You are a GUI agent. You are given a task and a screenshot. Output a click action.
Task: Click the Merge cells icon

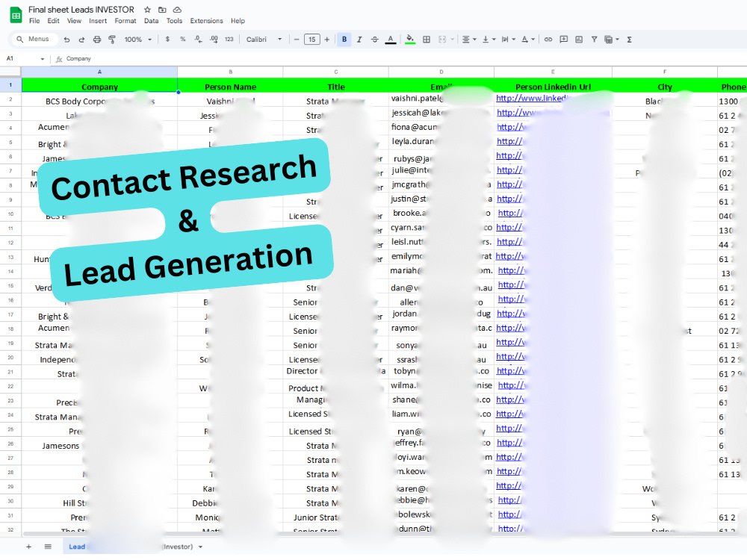coord(442,40)
